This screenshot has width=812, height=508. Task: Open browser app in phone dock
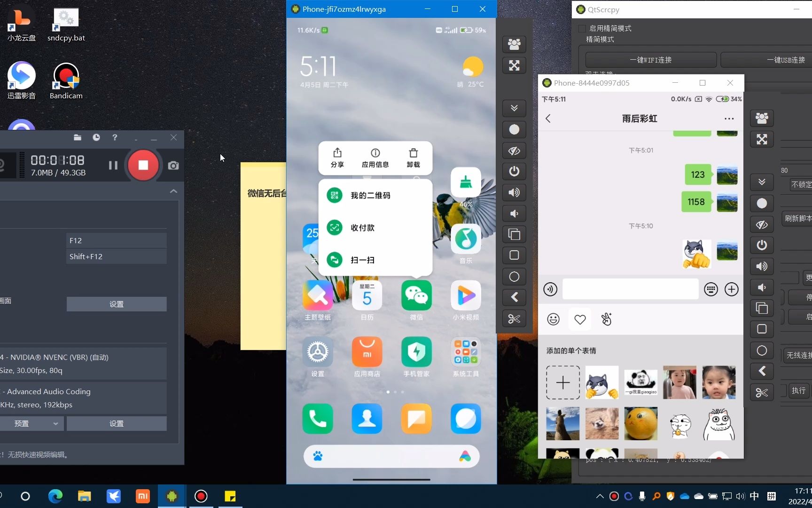(x=466, y=419)
